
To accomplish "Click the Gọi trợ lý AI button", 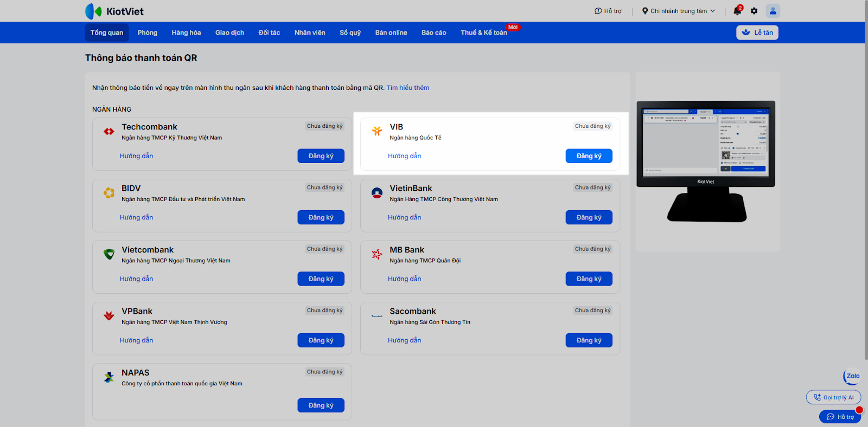I will click(x=834, y=397).
